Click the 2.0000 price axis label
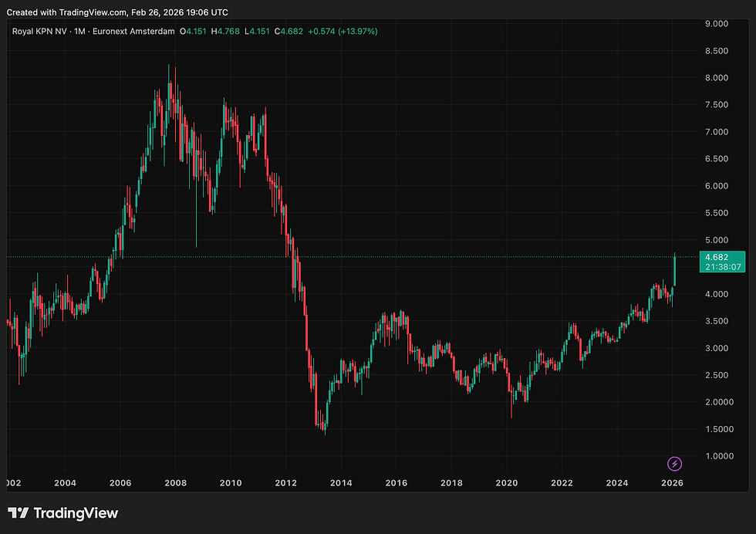 pyautogui.click(x=719, y=402)
